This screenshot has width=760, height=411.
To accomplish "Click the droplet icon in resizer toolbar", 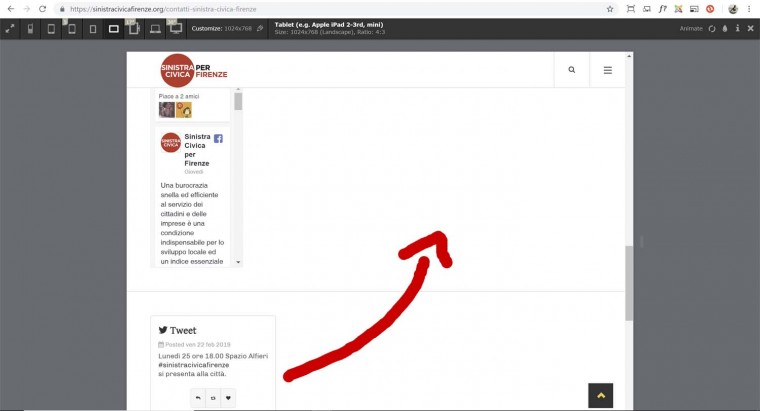I will pyautogui.click(x=725, y=29).
